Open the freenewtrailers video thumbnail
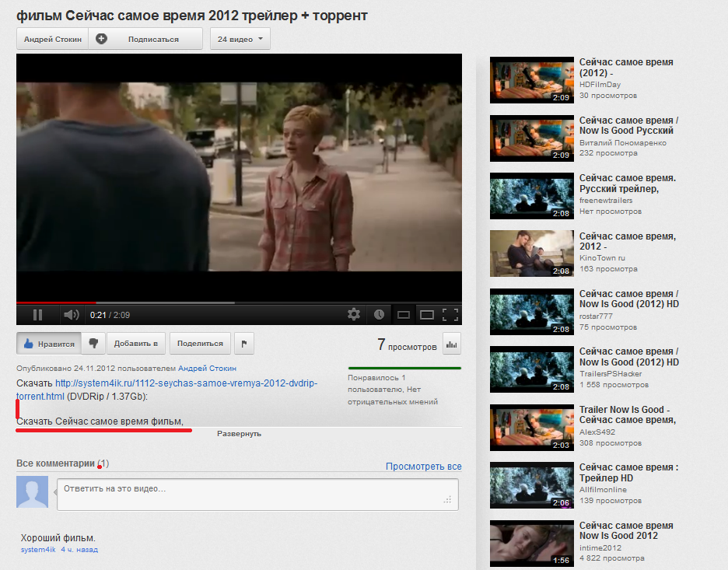 point(531,196)
